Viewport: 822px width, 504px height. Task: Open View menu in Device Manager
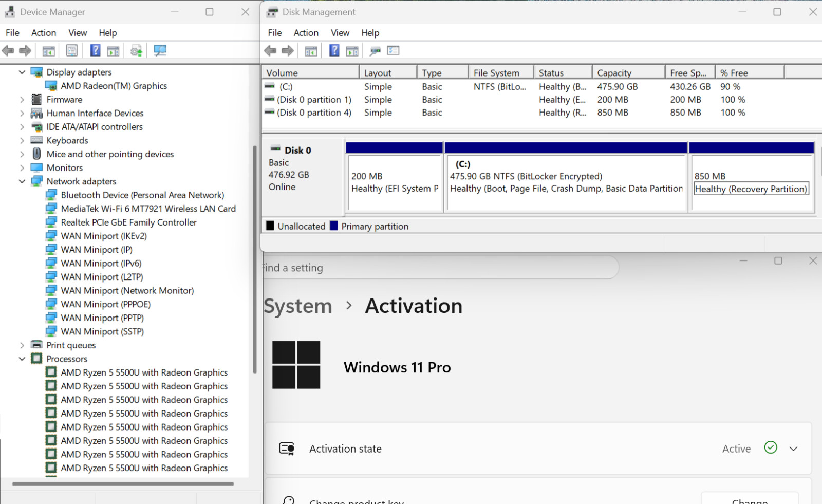click(78, 33)
